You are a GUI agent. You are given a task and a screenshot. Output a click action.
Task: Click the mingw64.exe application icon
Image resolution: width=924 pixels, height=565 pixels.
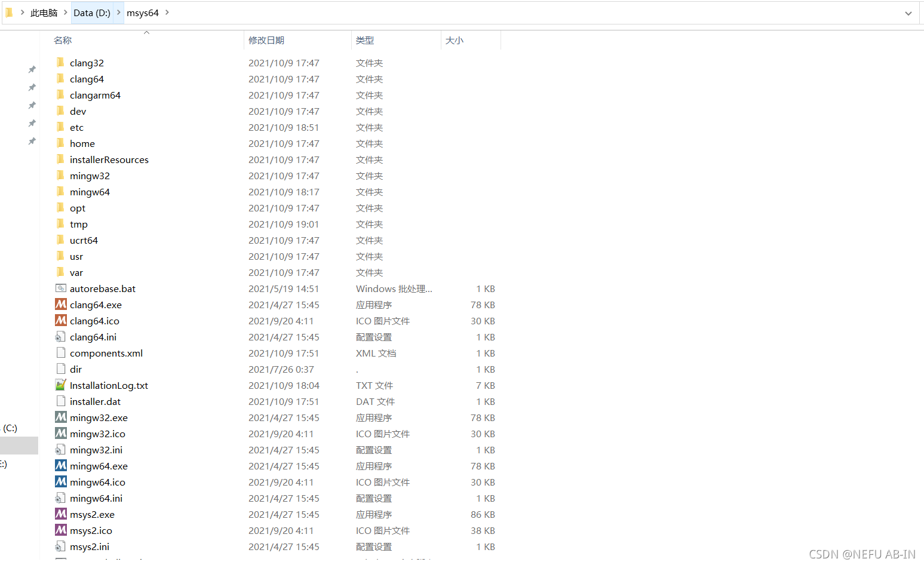click(61, 466)
